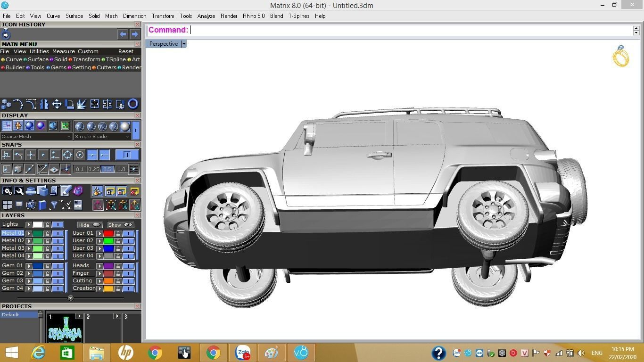The height and width of the screenshot is (362, 644).
Task: Click the blue ring torus icon
Action: (133, 104)
